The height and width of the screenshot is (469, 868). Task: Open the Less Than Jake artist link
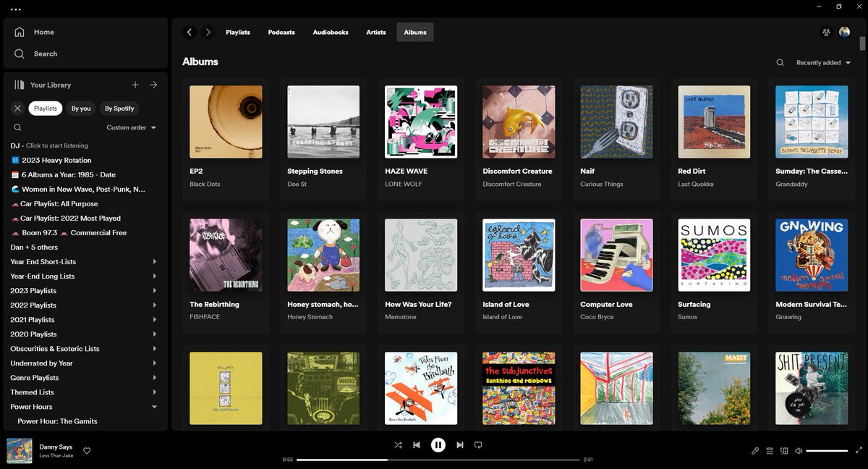tap(56, 456)
